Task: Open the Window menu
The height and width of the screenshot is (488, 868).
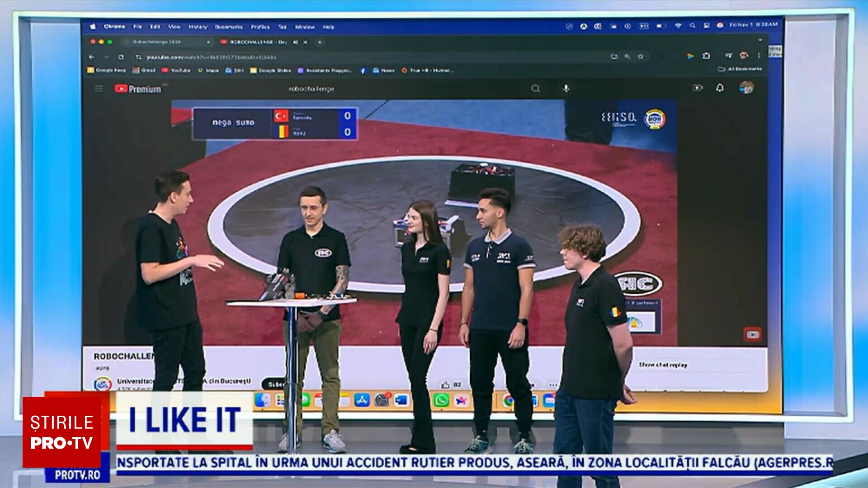Action: (x=305, y=27)
